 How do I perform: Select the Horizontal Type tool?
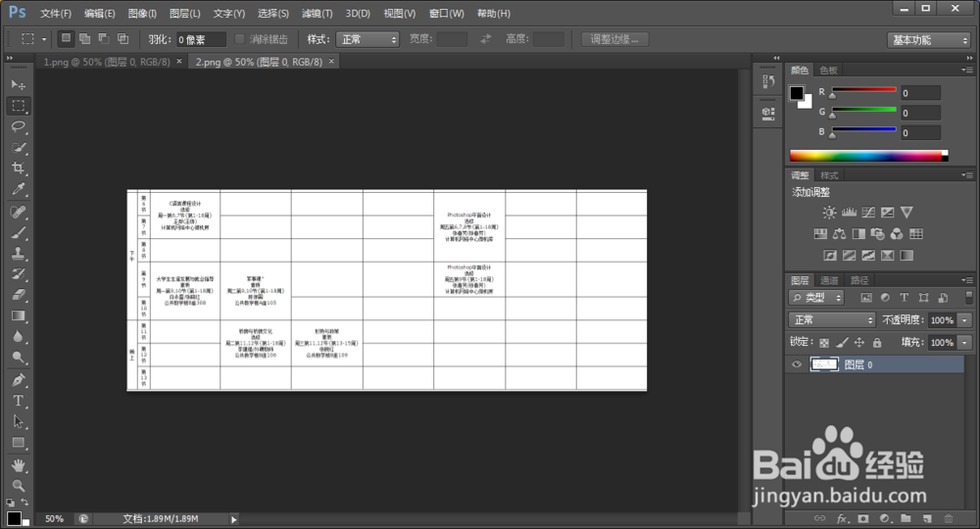[x=18, y=401]
